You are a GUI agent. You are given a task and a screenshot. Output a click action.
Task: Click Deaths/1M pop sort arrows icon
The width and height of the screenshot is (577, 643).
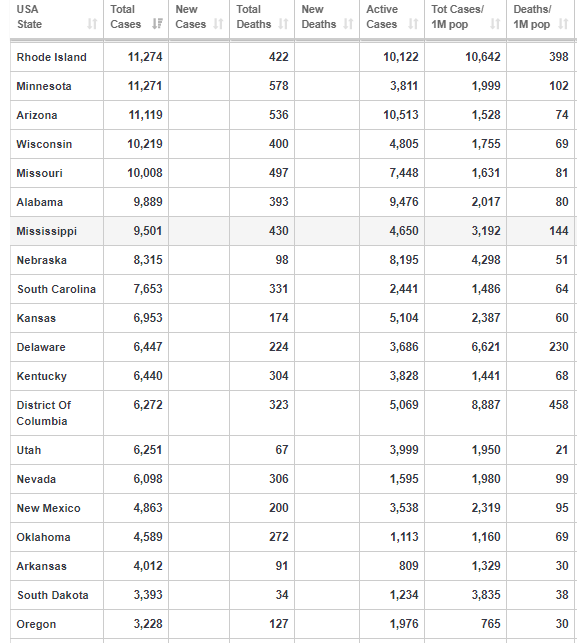[x=563, y=24]
